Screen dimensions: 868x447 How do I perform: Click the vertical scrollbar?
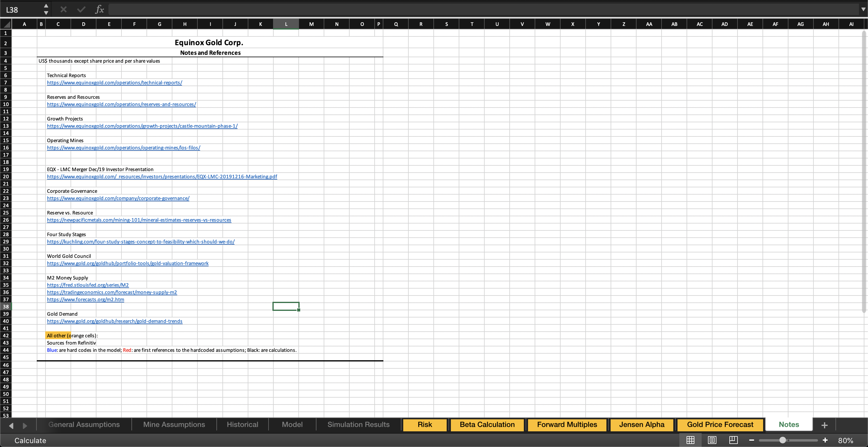point(864,172)
